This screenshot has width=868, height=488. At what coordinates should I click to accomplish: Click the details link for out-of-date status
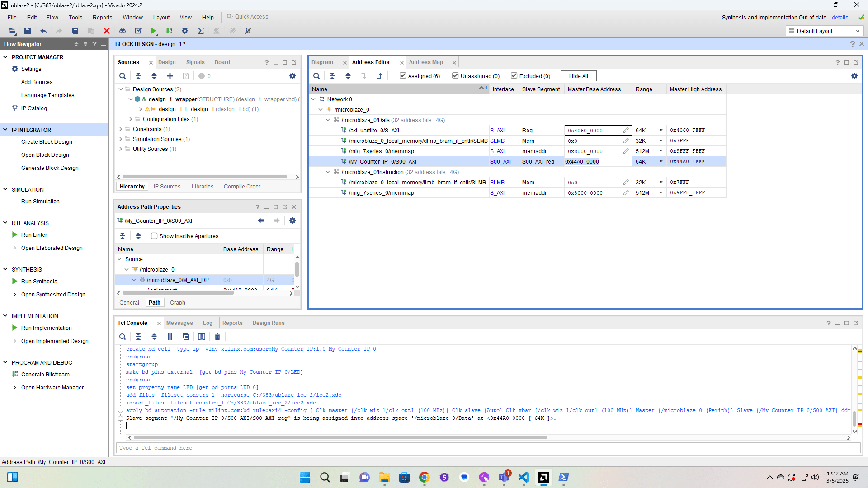click(840, 18)
